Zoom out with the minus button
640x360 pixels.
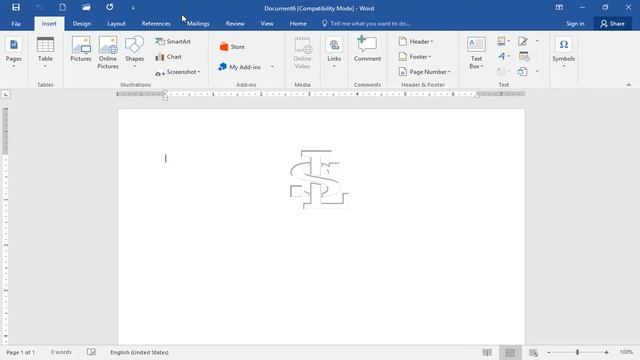coord(549,352)
